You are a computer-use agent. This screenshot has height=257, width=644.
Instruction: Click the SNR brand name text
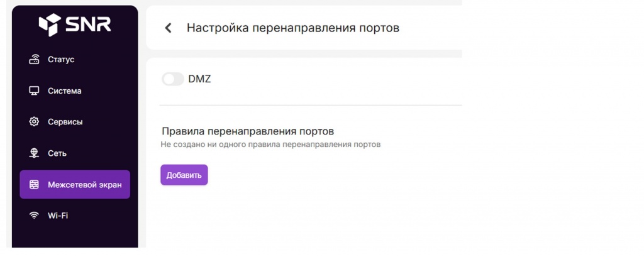tap(88, 25)
